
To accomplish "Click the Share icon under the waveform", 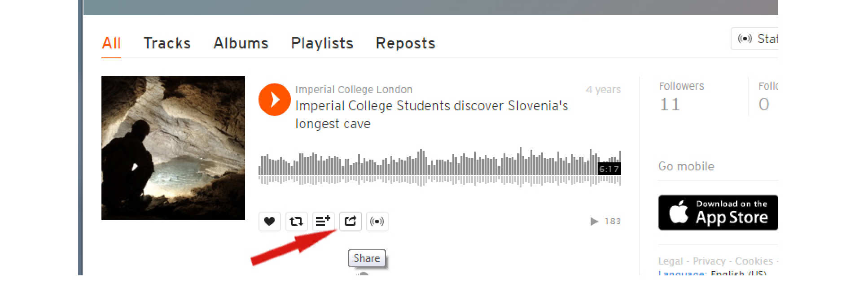I will pos(350,222).
